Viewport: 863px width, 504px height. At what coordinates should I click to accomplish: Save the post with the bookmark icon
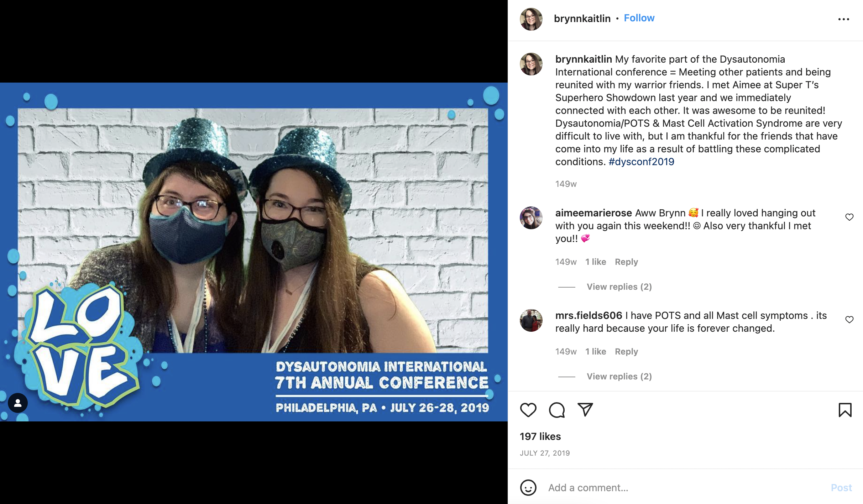tap(845, 410)
